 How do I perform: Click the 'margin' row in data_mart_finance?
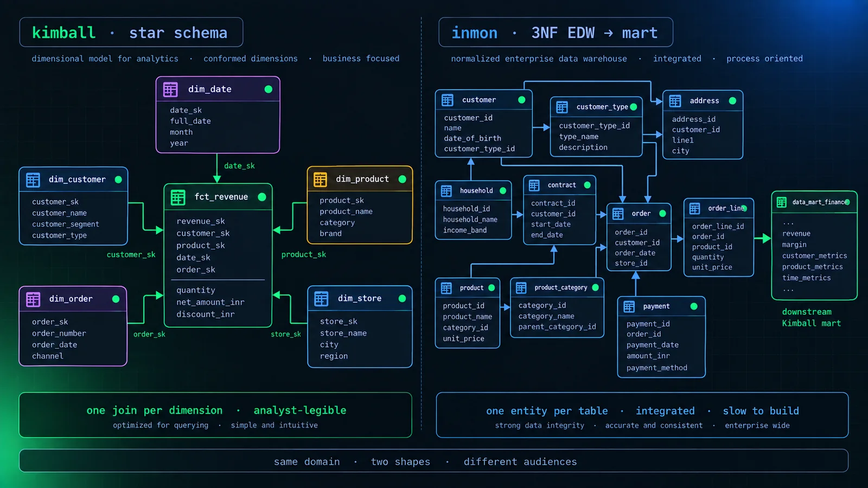(x=794, y=245)
